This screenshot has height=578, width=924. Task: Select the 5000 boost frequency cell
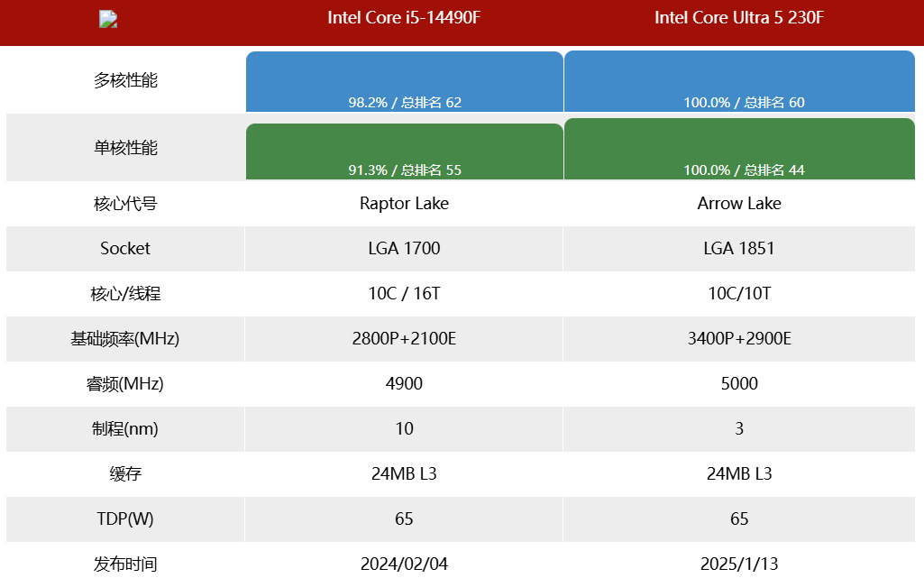pyautogui.click(x=739, y=383)
